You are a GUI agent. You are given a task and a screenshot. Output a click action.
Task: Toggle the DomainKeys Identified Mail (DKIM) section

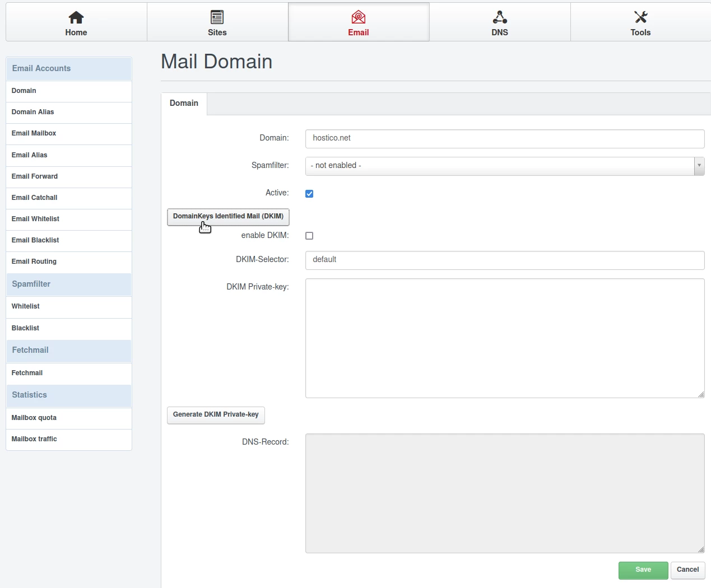pos(228,216)
